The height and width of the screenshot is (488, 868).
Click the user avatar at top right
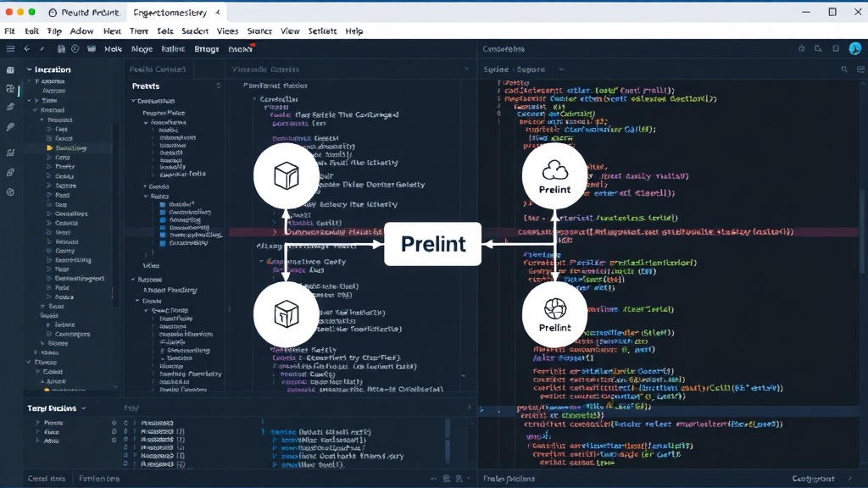854,48
